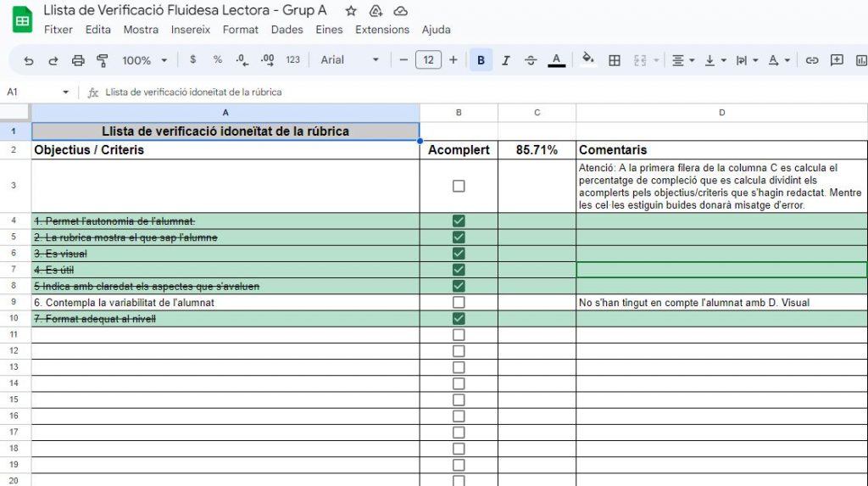Format as percent with % button
868x486 pixels.
click(x=218, y=60)
